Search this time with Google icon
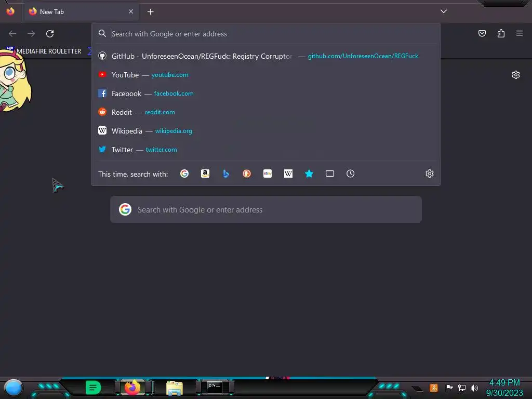 [x=184, y=174]
